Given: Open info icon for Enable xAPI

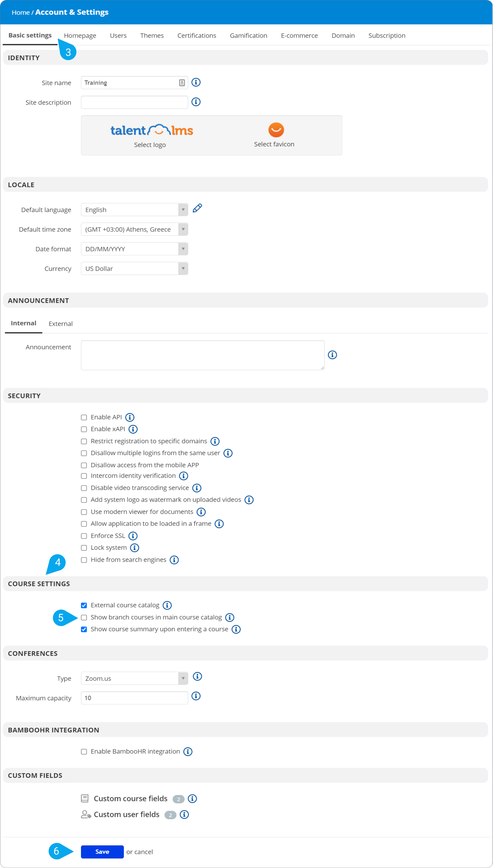Looking at the screenshot, I should click(133, 429).
